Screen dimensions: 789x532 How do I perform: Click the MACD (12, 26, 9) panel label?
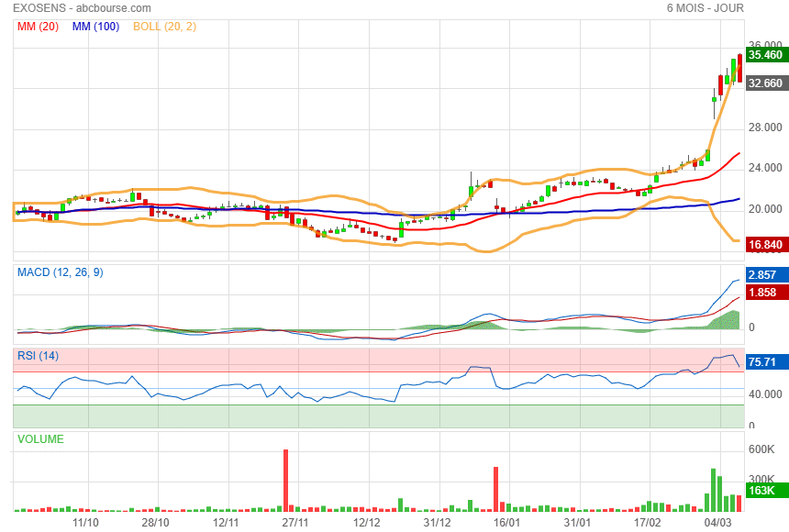pyautogui.click(x=61, y=272)
